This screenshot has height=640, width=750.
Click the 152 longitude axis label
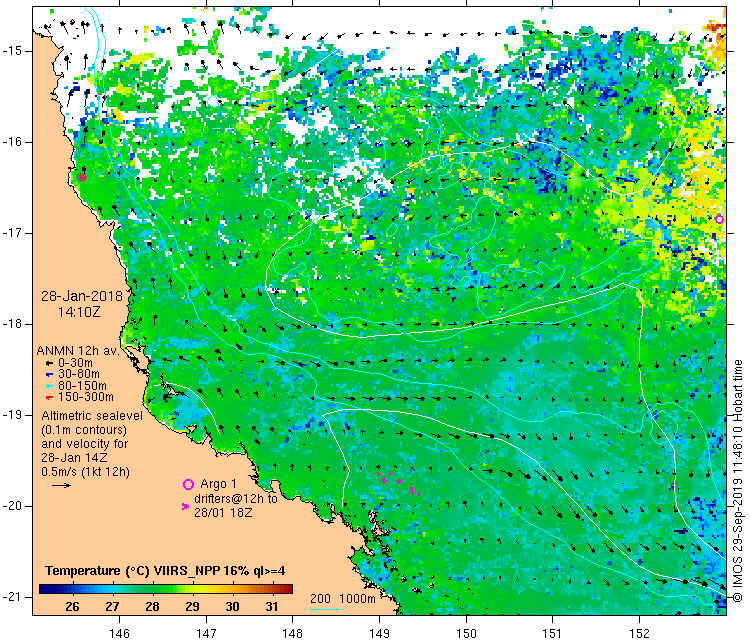click(x=640, y=633)
